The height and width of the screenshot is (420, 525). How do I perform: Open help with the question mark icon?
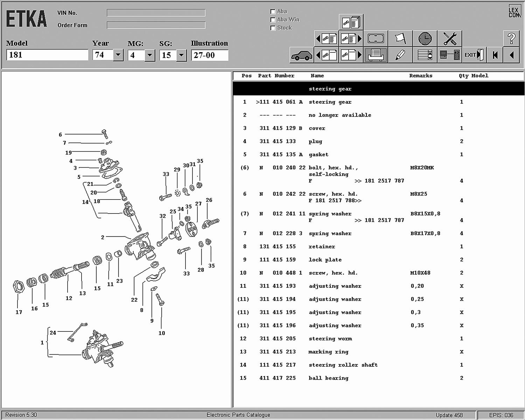pos(511,38)
